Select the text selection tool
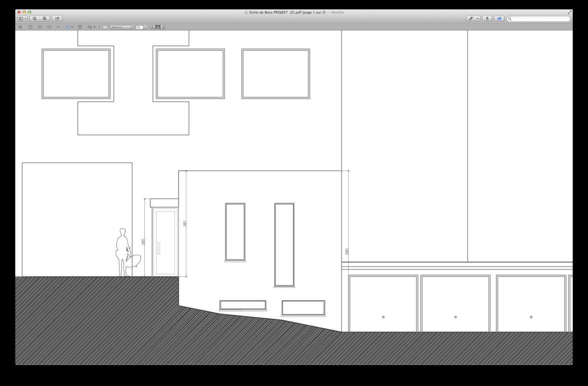588x386 pixels. click(20, 27)
